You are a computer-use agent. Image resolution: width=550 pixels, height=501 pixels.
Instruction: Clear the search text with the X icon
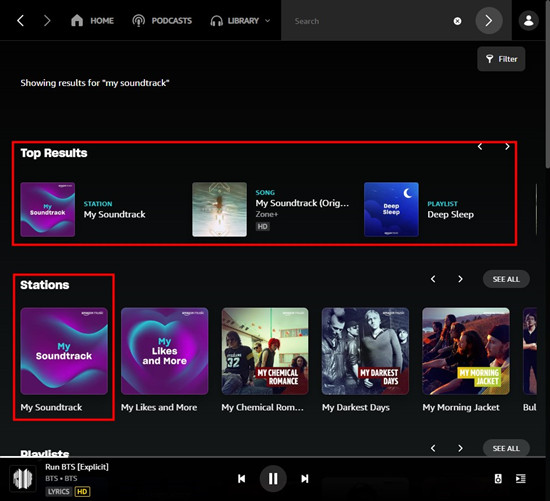point(457,21)
